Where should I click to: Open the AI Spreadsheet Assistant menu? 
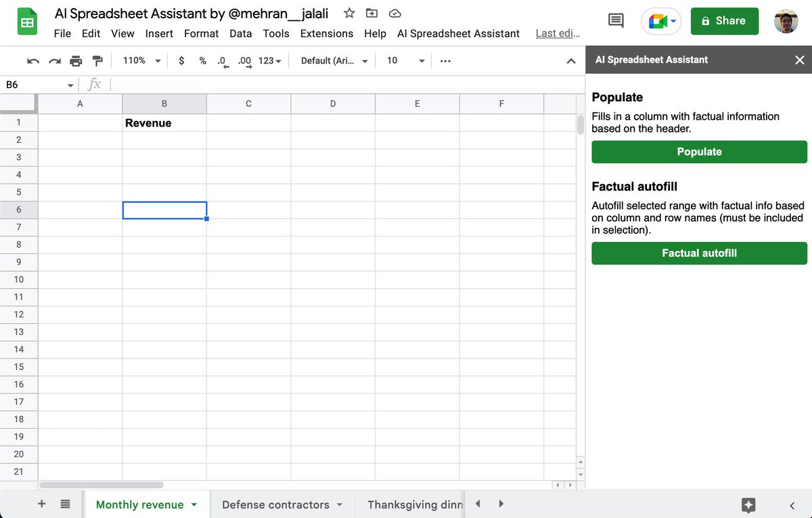(458, 33)
